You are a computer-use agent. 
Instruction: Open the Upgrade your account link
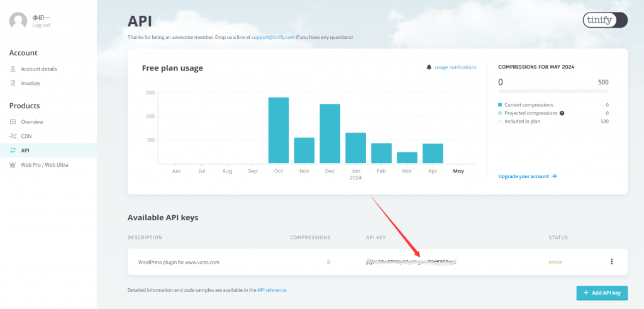pyautogui.click(x=527, y=177)
